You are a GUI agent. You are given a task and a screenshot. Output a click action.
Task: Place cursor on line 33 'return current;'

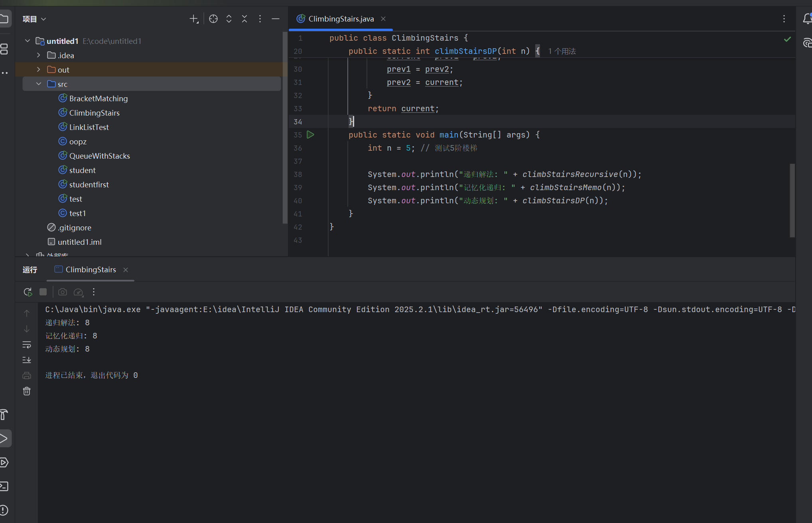(403, 108)
